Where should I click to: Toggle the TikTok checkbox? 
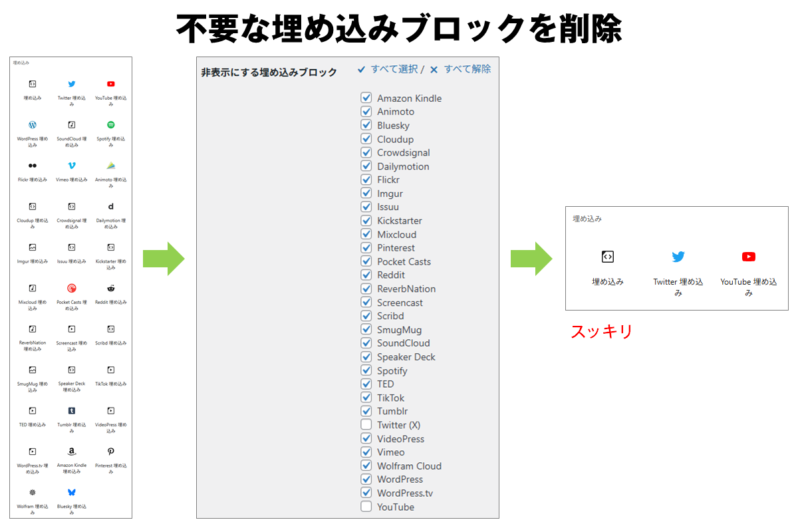(366, 398)
